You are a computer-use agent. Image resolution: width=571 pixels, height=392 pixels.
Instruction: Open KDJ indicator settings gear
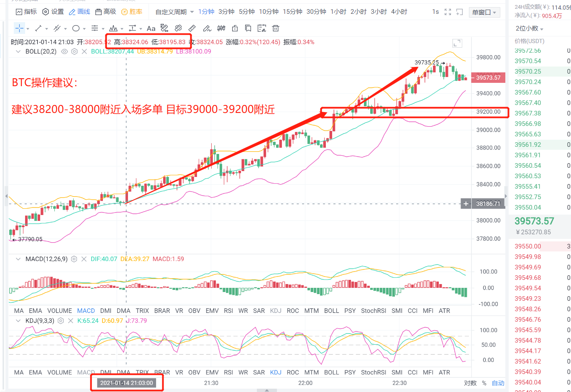61,321
